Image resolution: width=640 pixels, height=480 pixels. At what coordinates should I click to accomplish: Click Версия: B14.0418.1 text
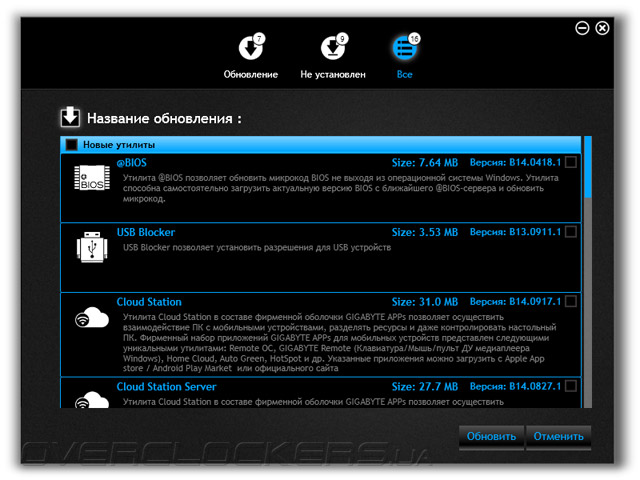[516, 162]
